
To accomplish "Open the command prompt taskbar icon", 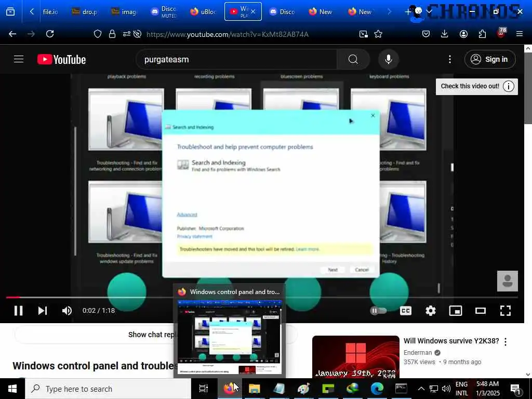I will 401,389.
